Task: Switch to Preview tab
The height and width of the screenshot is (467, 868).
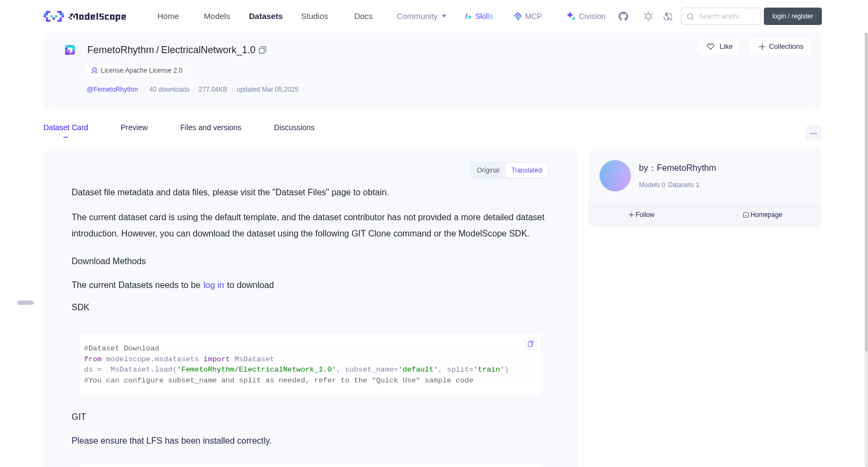Action: (134, 127)
